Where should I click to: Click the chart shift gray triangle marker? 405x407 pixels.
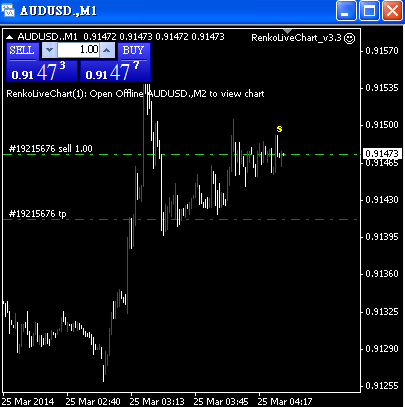point(287,31)
